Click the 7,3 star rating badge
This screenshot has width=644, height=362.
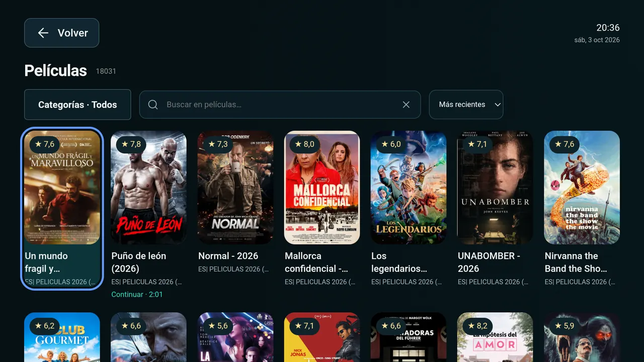(x=217, y=144)
